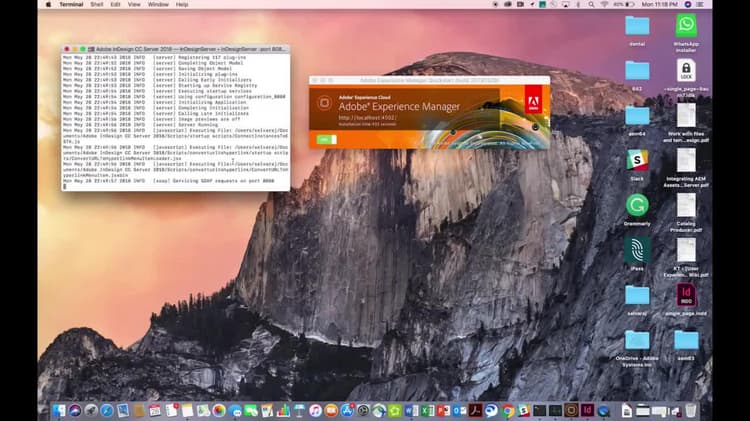750x421 pixels.
Task: Open Finder from the dock
Action: pyautogui.click(x=59, y=410)
